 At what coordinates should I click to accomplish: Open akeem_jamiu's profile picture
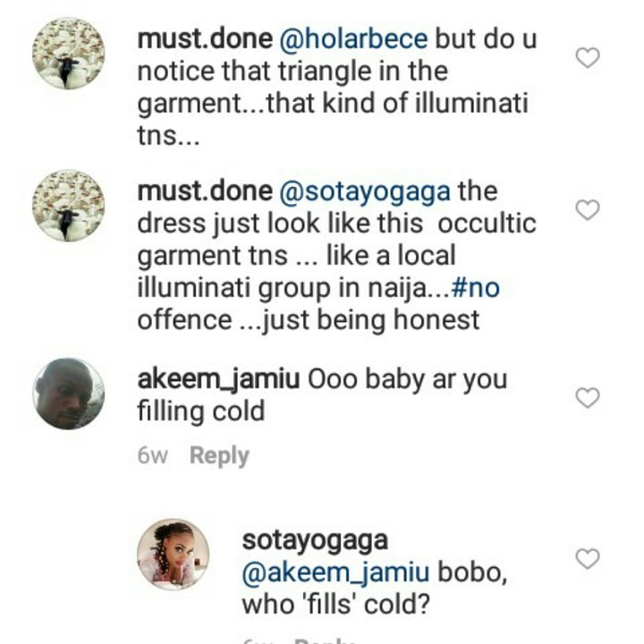[68, 394]
